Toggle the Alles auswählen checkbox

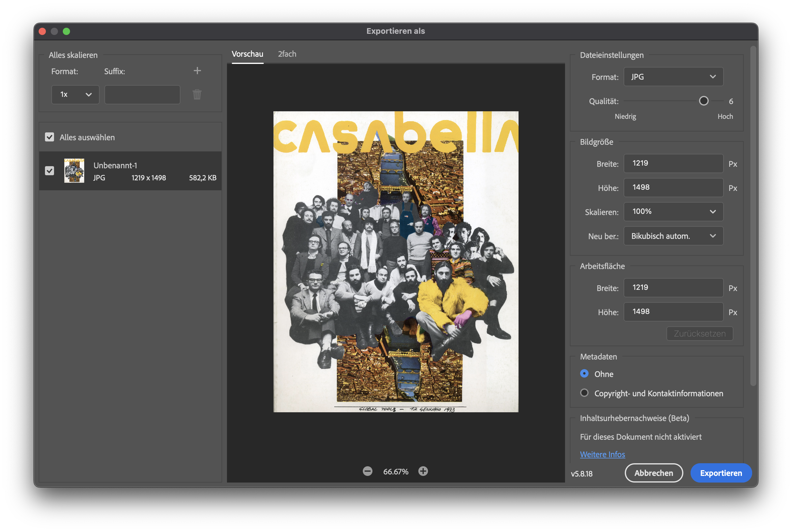(49, 137)
